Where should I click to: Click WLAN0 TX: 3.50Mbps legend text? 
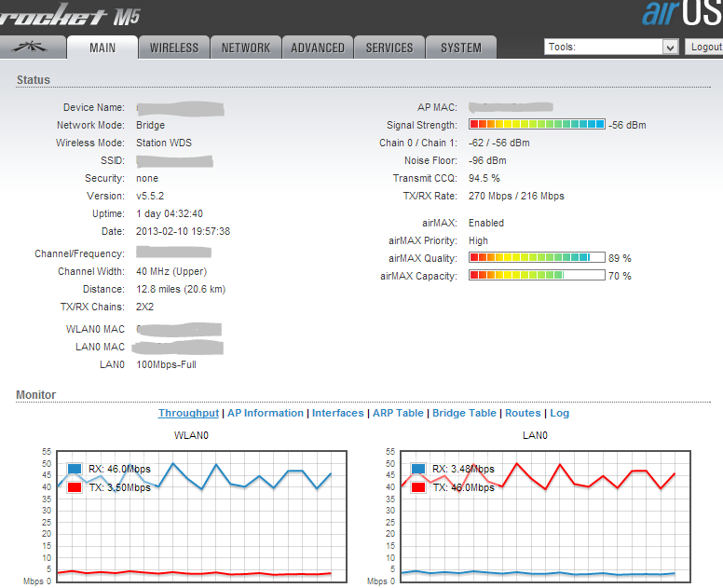[120, 487]
